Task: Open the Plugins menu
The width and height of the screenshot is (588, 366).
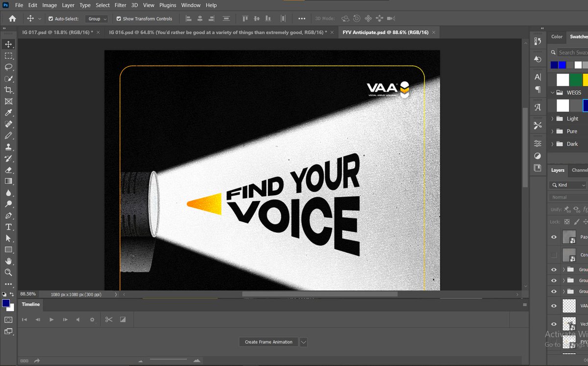Action: click(x=168, y=5)
